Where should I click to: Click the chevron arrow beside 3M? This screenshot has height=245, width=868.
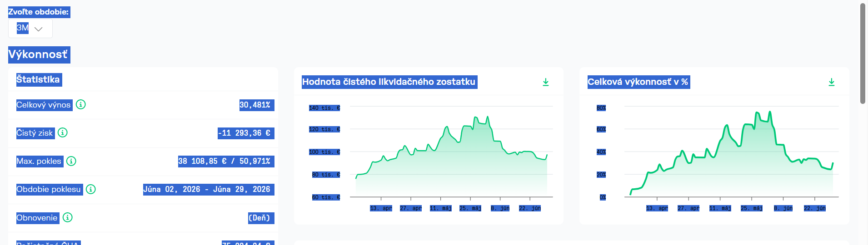[39, 29]
